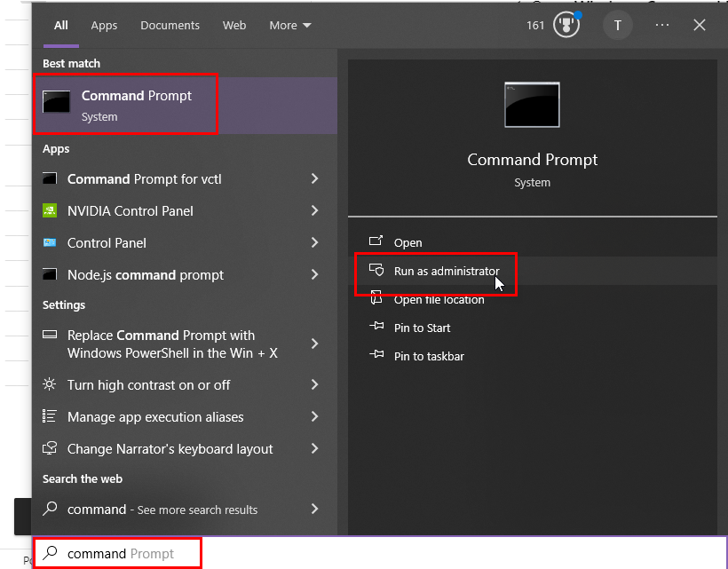728x569 pixels.
Task: Expand the web search result chevron
Action: coord(315,510)
